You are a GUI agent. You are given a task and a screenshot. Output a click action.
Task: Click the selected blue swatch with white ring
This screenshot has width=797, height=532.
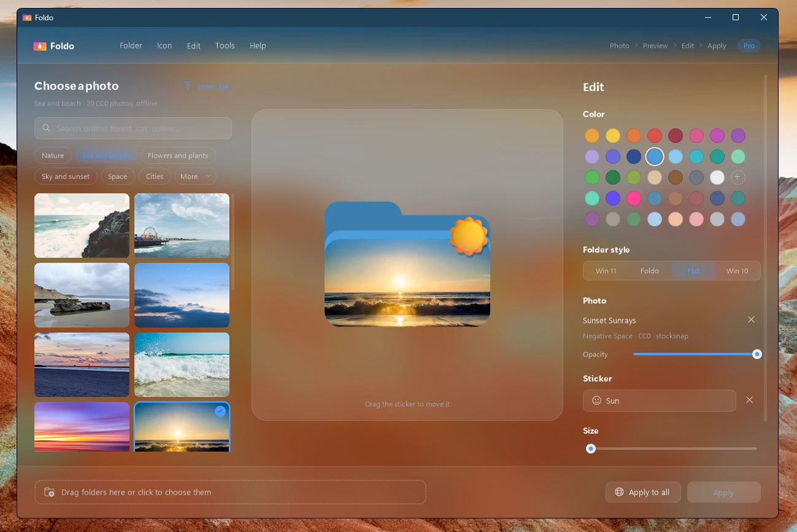pos(655,156)
